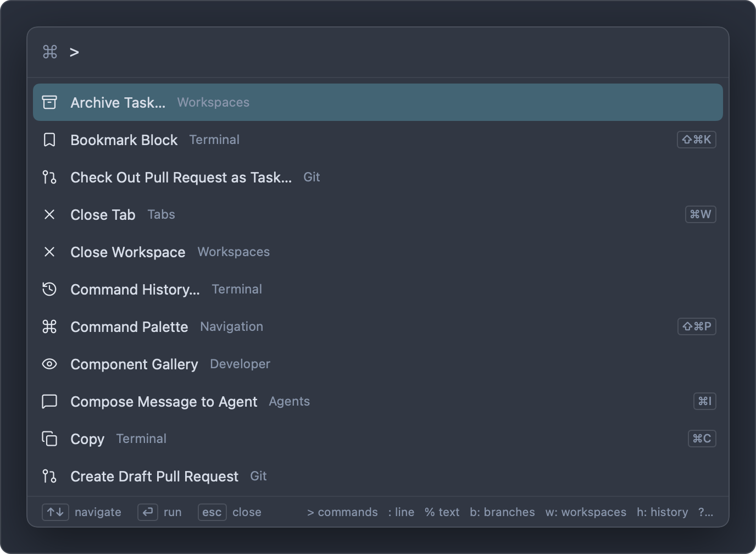Click the history clock icon for Command History
The height and width of the screenshot is (554, 756).
coord(49,289)
